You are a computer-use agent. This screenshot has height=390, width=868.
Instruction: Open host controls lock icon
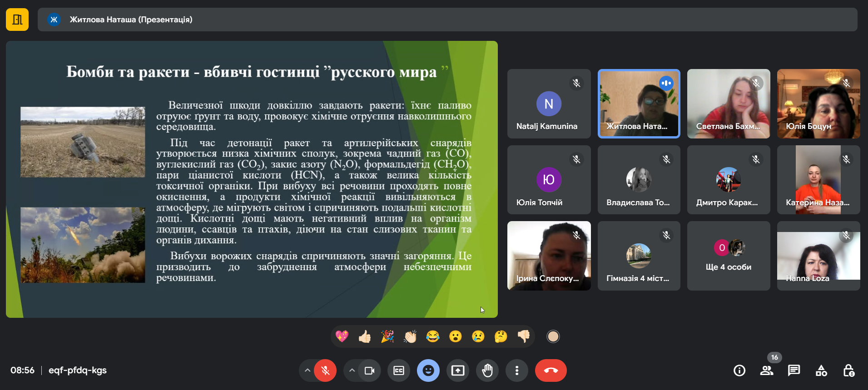click(848, 370)
